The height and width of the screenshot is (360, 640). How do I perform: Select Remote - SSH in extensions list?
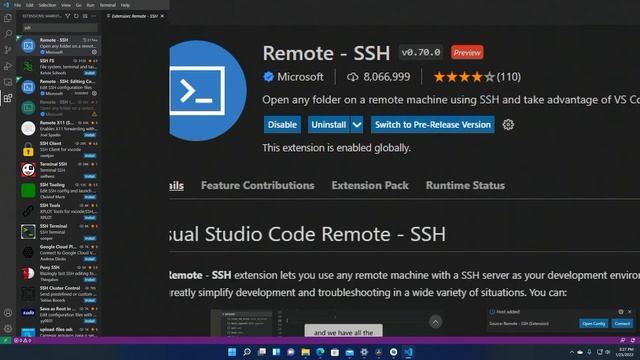coord(59,46)
